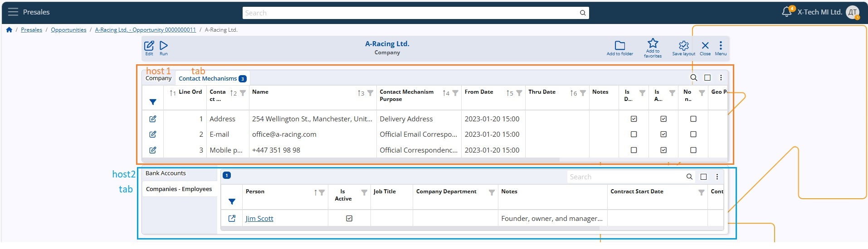868x249 pixels.
Task: Toggle Non-solicitation checkbox for Address row
Action: (693, 119)
